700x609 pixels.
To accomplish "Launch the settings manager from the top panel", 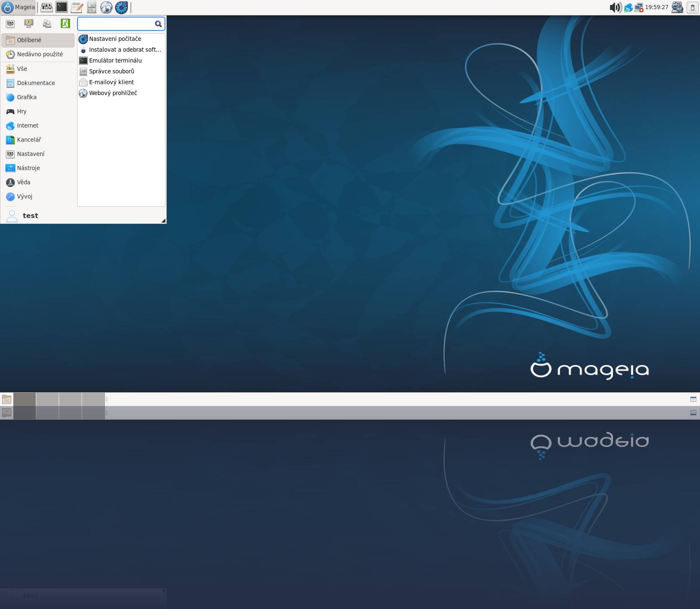I will [x=47, y=7].
